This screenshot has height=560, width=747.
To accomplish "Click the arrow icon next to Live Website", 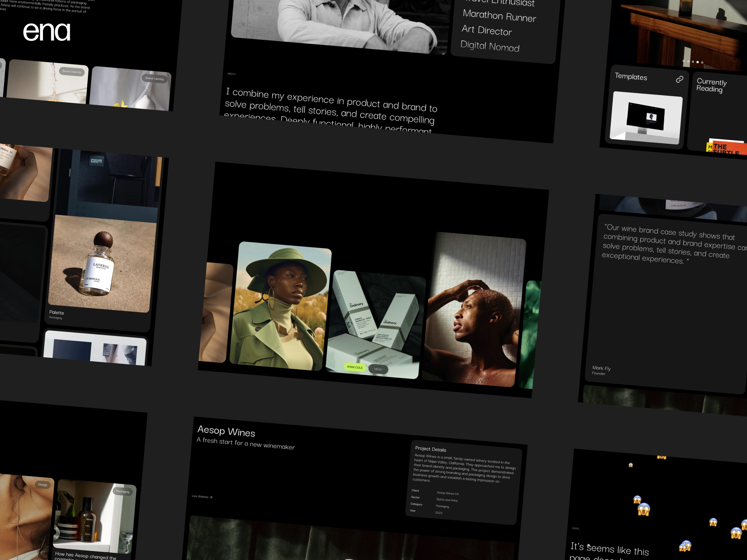I will (x=211, y=497).
